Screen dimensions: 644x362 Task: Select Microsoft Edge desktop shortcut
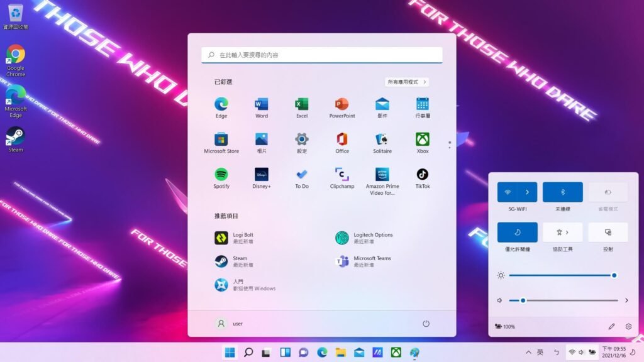click(x=15, y=101)
